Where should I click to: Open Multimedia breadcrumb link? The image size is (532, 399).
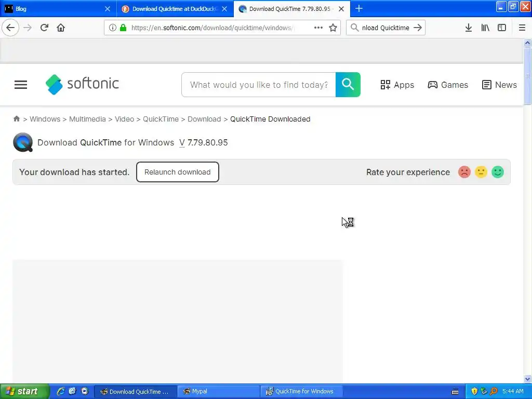(87, 119)
